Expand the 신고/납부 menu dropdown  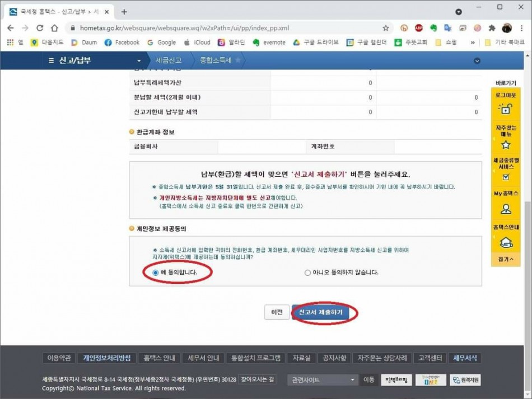click(x=139, y=60)
